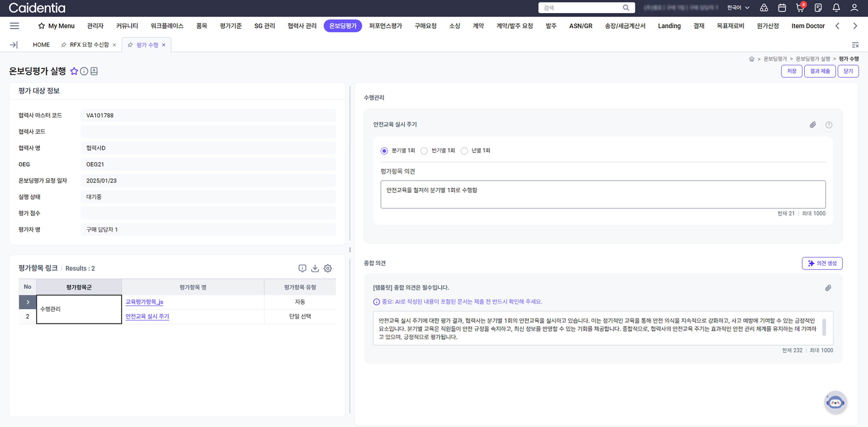Click help question mark icon
The image size is (868, 427).
tap(829, 125)
